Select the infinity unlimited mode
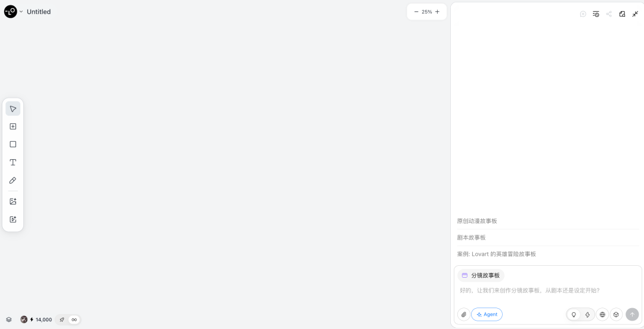Screen dimensions: 644x329 75,319
